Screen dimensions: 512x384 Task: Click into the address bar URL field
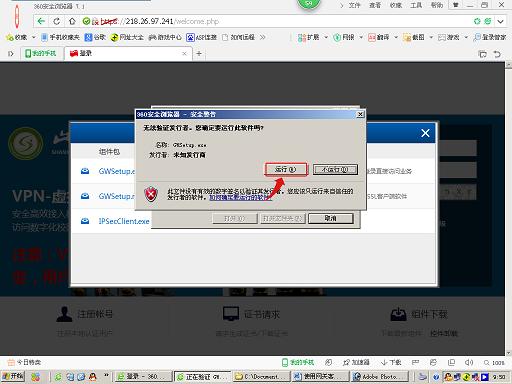point(280,21)
